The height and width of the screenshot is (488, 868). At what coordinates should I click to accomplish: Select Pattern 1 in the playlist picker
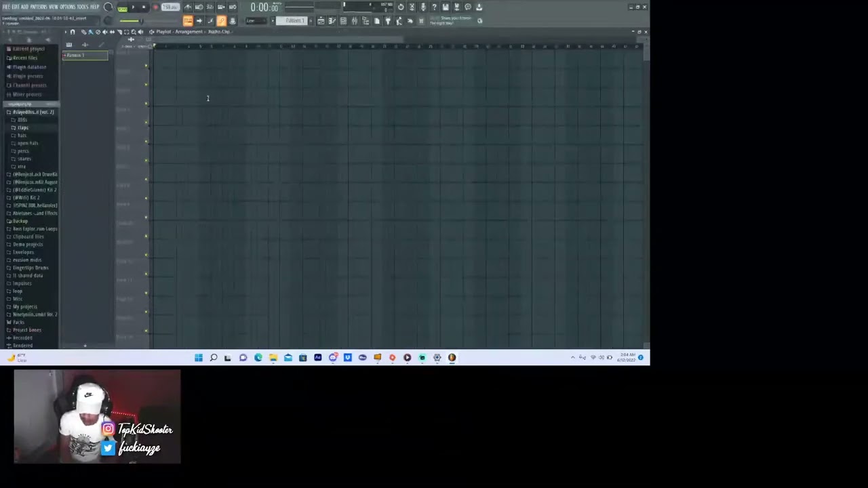[x=85, y=55]
